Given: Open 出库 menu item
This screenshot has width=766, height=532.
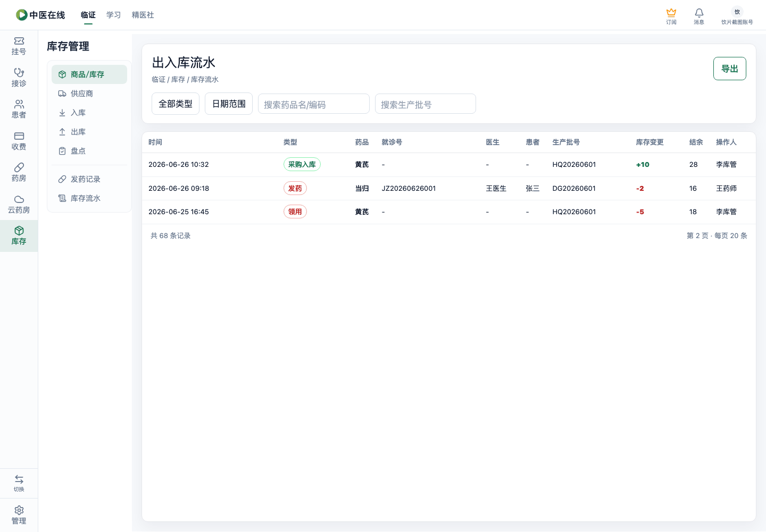Looking at the screenshot, I should click(89, 132).
